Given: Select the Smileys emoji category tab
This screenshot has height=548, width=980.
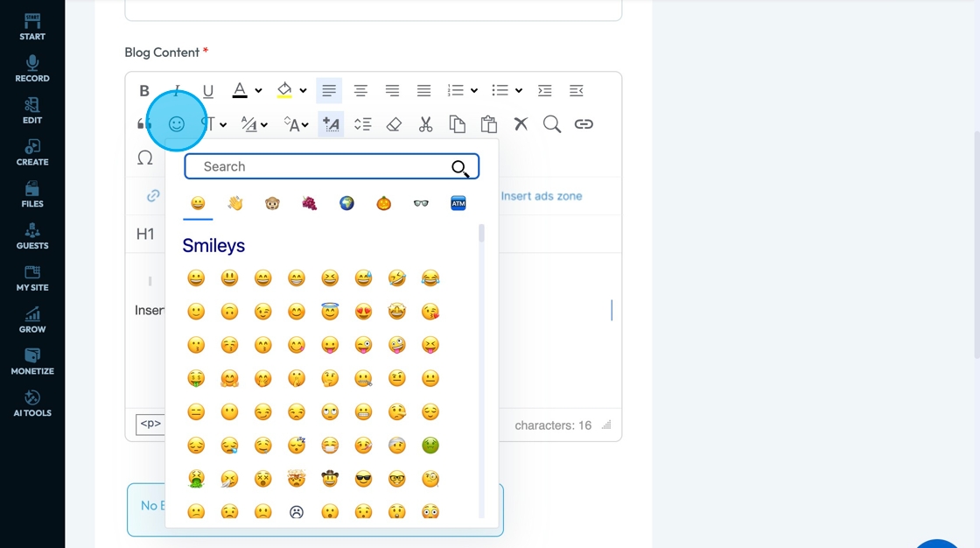Looking at the screenshot, I should [x=198, y=203].
